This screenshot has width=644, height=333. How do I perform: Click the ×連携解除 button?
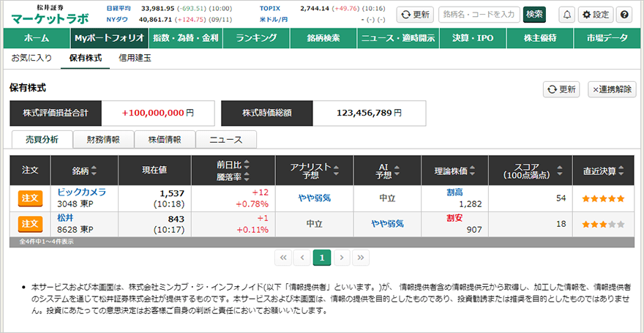pyautogui.click(x=612, y=89)
